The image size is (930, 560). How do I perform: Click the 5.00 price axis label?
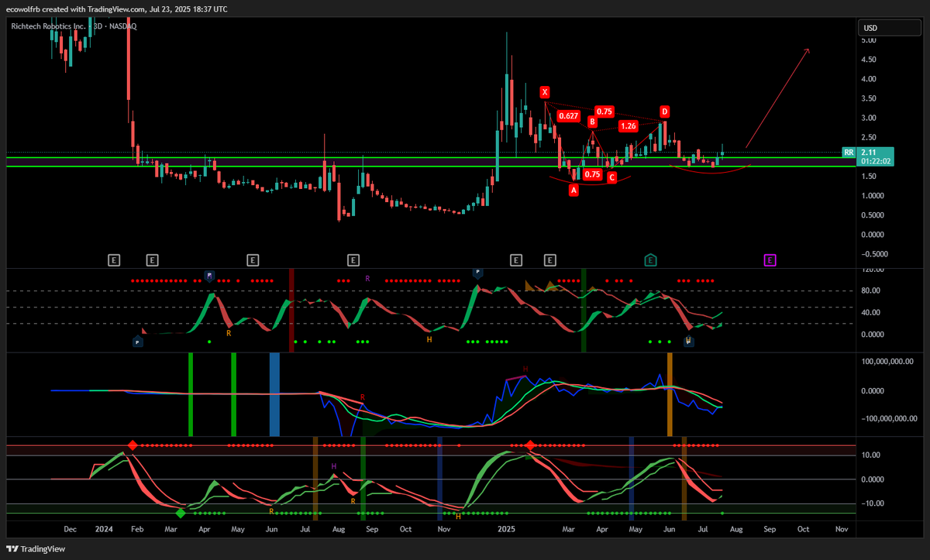[869, 40]
